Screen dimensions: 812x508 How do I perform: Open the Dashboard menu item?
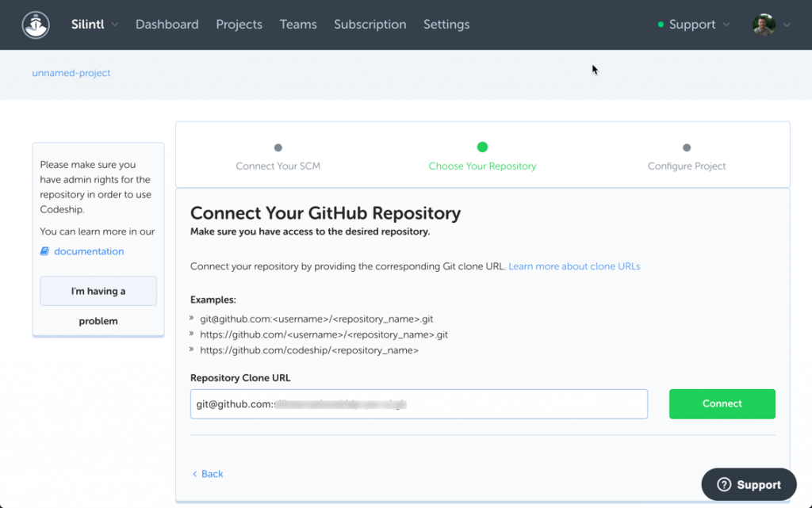tap(167, 25)
